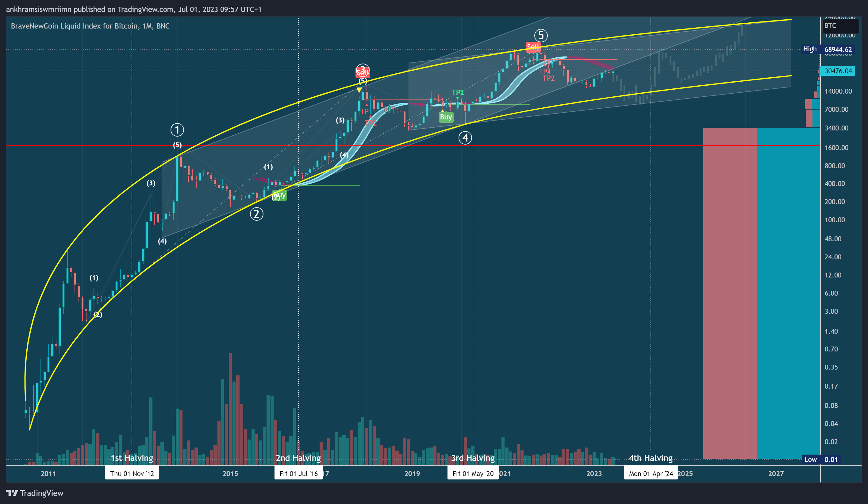The width and height of the screenshot is (868, 504).
Task: Click the Low price label tag
Action: click(810, 459)
